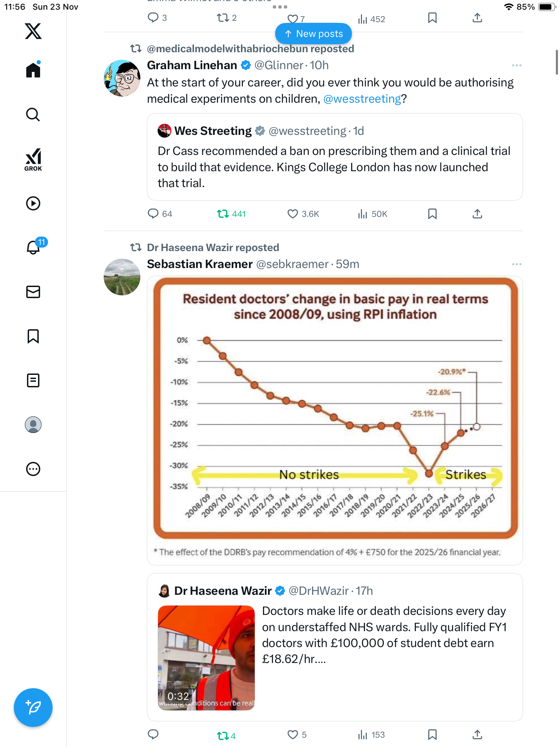Image resolution: width=560 pixels, height=747 pixels.
Task: Compose a new post
Action: coord(33,708)
